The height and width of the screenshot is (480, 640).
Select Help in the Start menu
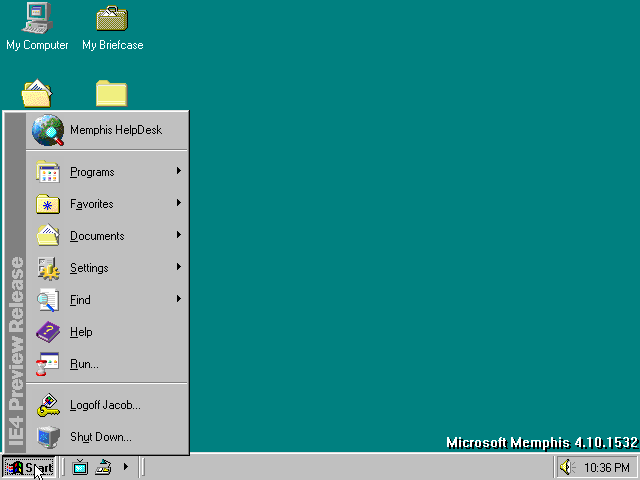pyautogui.click(x=107, y=332)
